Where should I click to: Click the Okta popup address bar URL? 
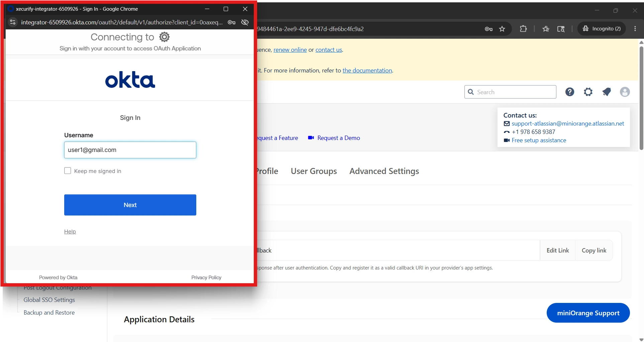point(122,22)
